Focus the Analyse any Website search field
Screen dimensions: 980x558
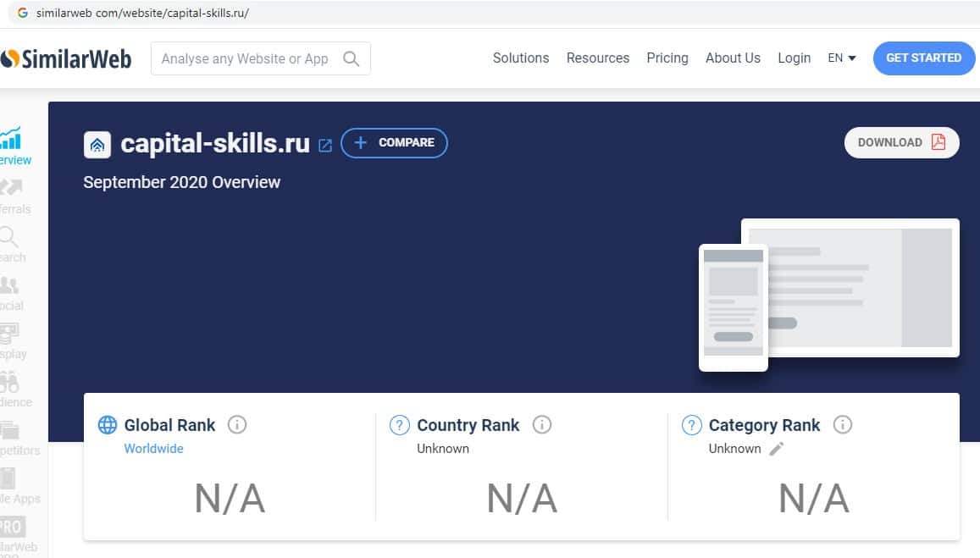click(246, 58)
